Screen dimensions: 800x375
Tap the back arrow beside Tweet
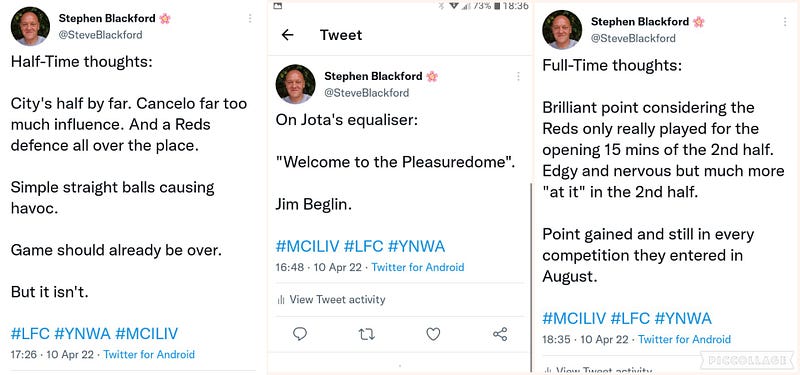(x=288, y=35)
